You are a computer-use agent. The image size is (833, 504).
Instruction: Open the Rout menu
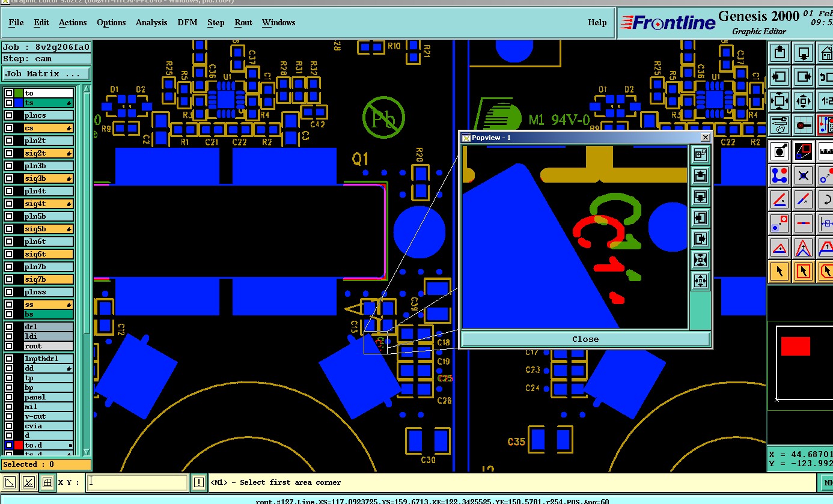coord(243,22)
